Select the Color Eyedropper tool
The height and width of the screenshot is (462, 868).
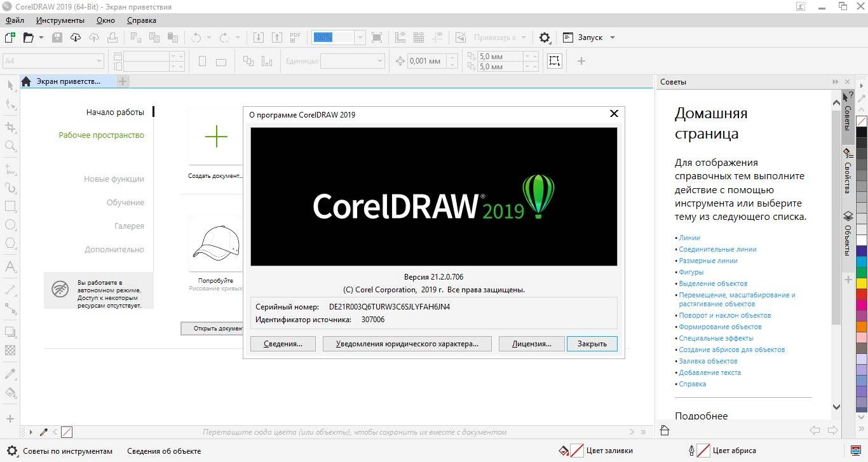coord(10,373)
